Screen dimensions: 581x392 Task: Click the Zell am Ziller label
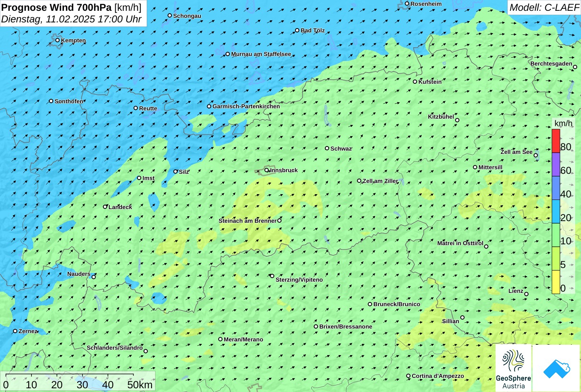[380, 181]
